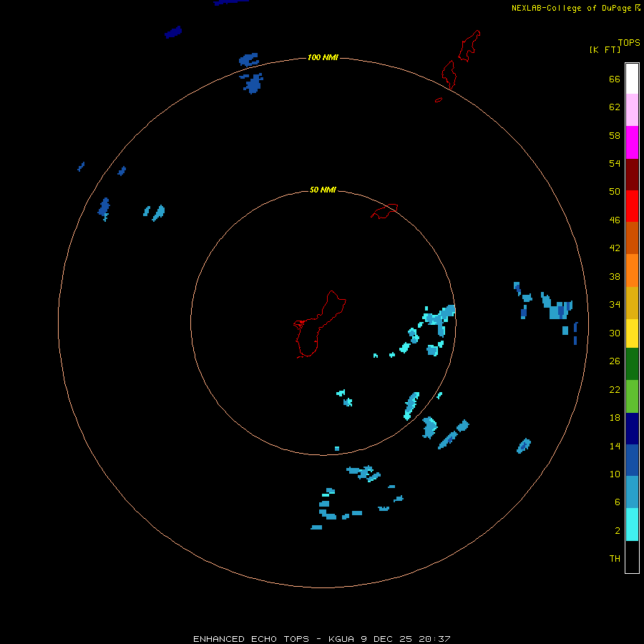Click the Guam island outline at center
The height and width of the screenshot is (644, 644).
(320, 324)
